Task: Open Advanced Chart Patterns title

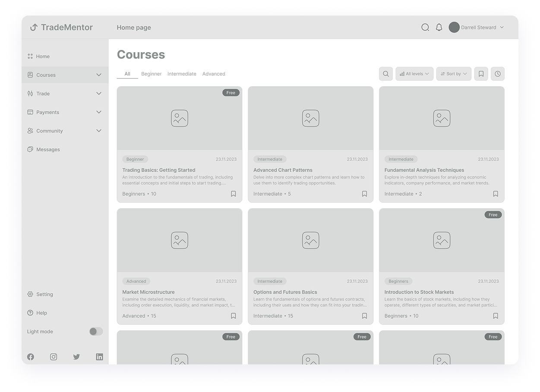Action: coord(283,170)
